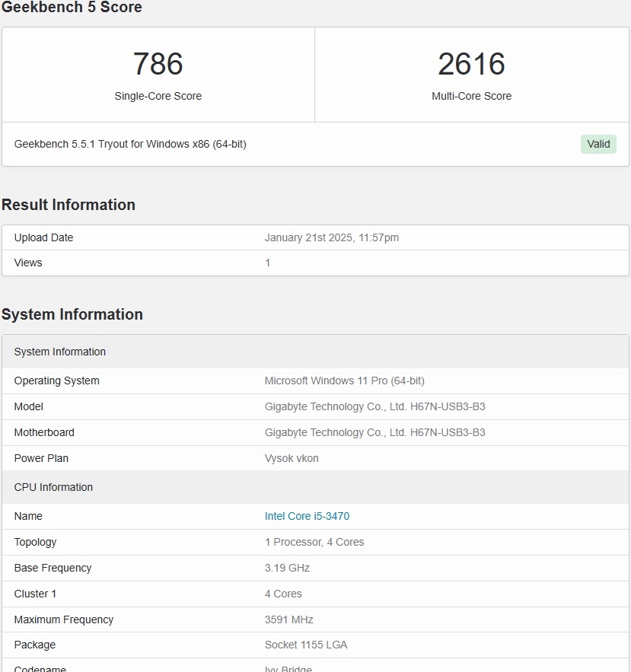The width and height of the screenshot is (631, 672).
Task: Click the Upload Date value January 21st 2025
Action: click(331, 237)
